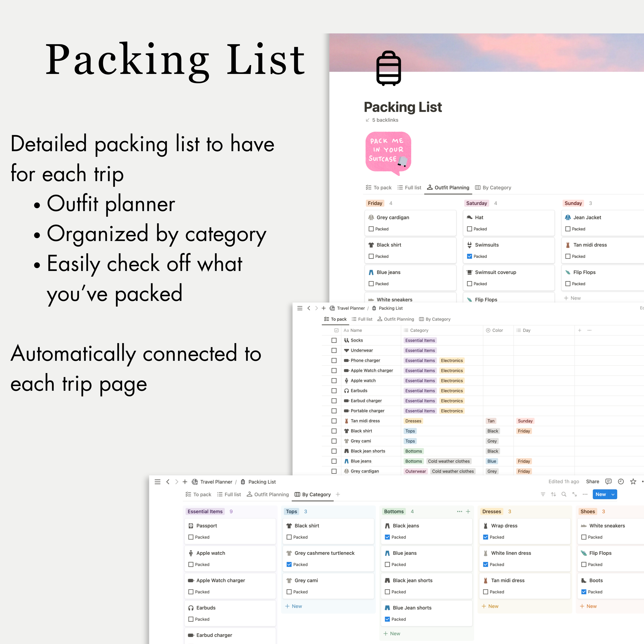The height and width of the screenshot is (644, 644).
Task: Open the New button dropdown chevron
Action: pyautogui.click(x=613, y=494)
